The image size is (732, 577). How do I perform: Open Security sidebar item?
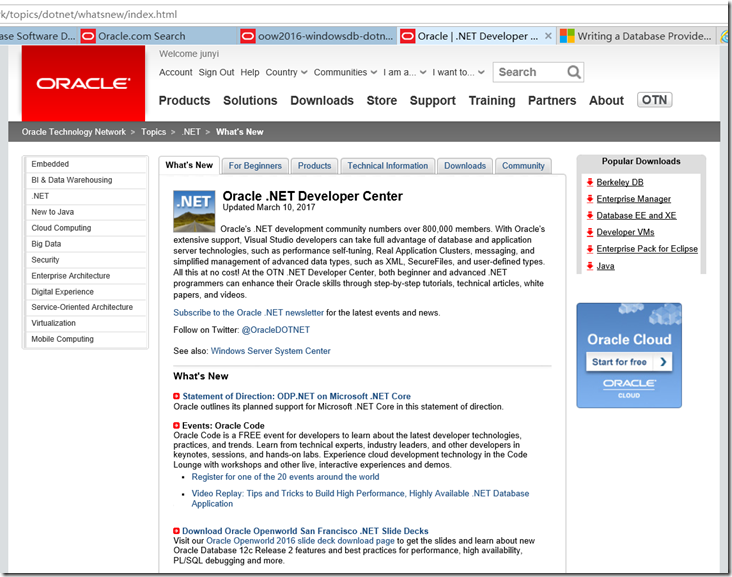pyautogui.click(x=85, y=260)
